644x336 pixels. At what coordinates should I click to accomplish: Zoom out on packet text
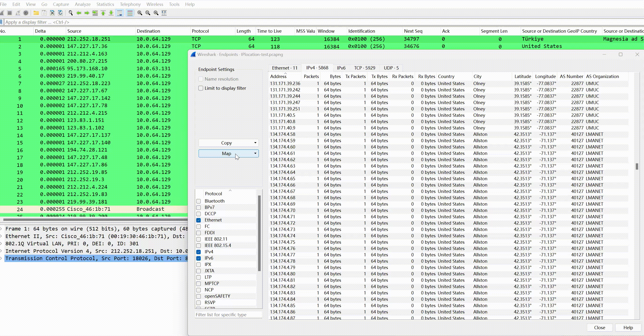(148, 13)
